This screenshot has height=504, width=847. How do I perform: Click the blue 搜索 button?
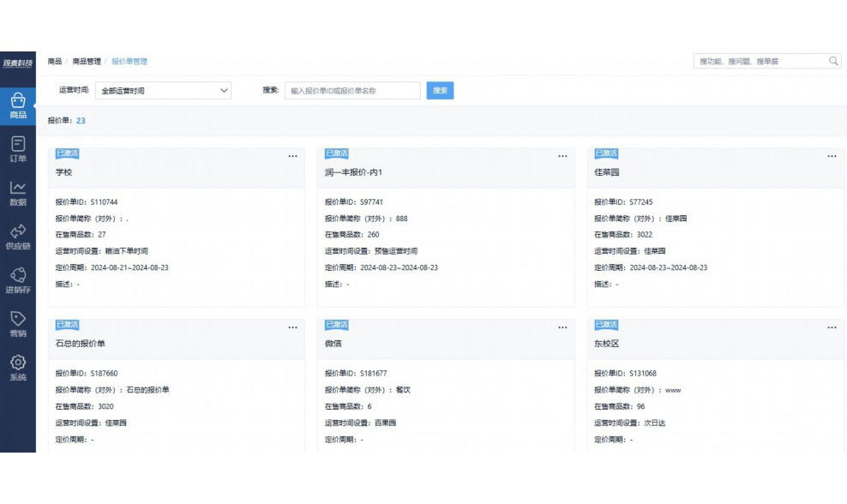(440, 90)
